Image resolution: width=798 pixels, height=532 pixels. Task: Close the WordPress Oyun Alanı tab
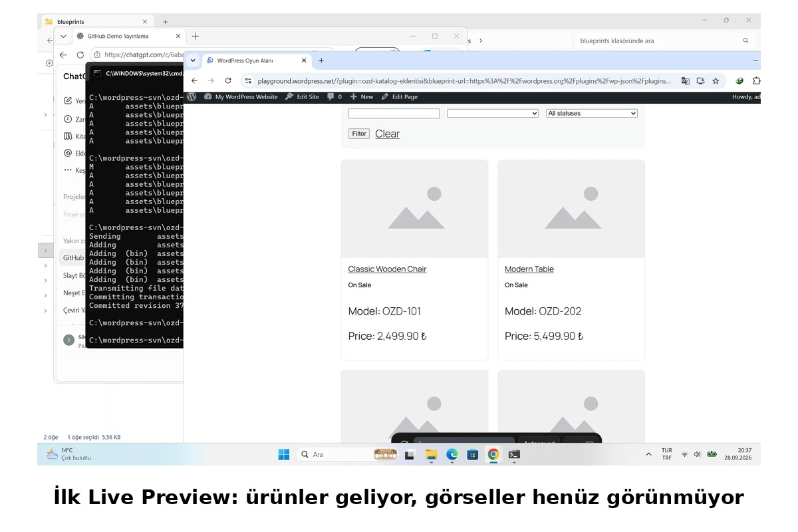[304, 61]
